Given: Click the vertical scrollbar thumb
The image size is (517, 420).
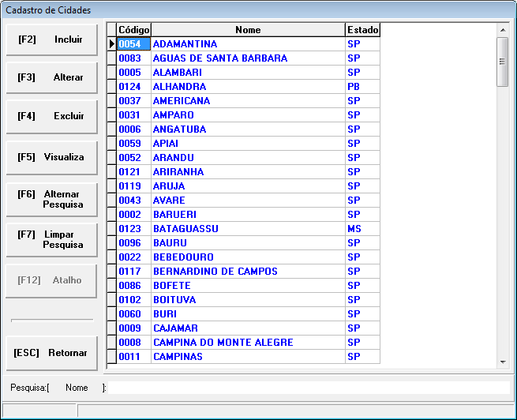Looking at the screenshot, I should tap(502, 60).
